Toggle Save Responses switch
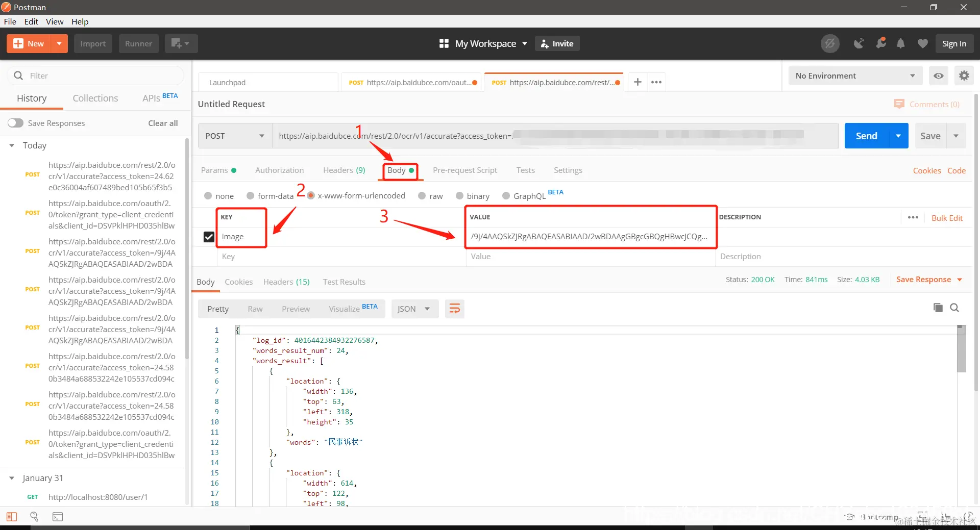The width and height of the screenshot is (980, 530). point(15,123)
